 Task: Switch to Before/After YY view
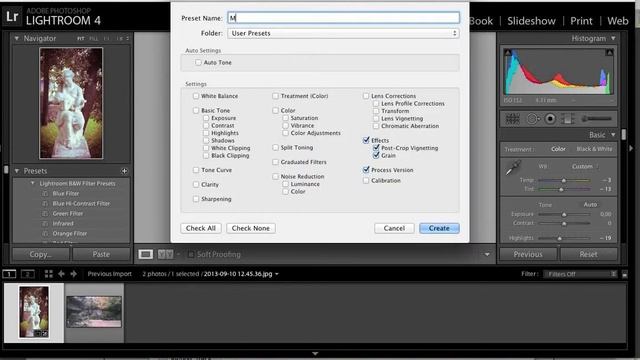[165, 254]
